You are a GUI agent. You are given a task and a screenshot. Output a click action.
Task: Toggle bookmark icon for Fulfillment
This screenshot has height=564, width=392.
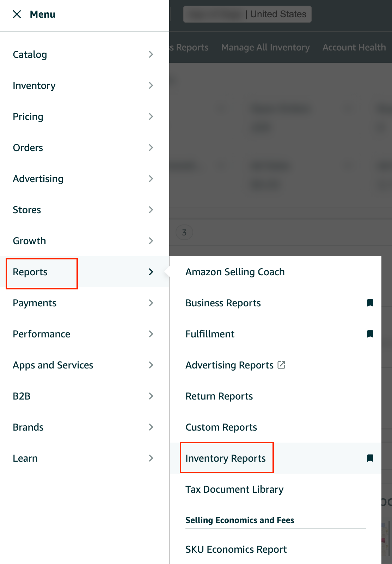pos(370,334)
